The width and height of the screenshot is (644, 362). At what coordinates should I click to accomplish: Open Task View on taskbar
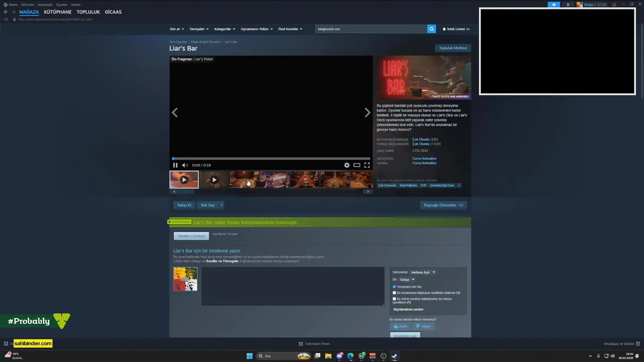(x=317, y=356)
